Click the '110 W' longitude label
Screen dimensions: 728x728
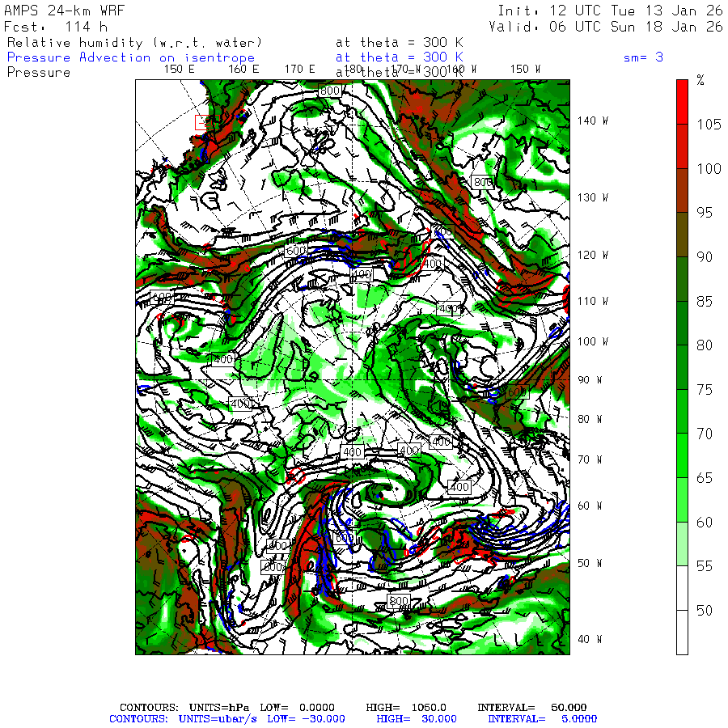click(593, 302)
